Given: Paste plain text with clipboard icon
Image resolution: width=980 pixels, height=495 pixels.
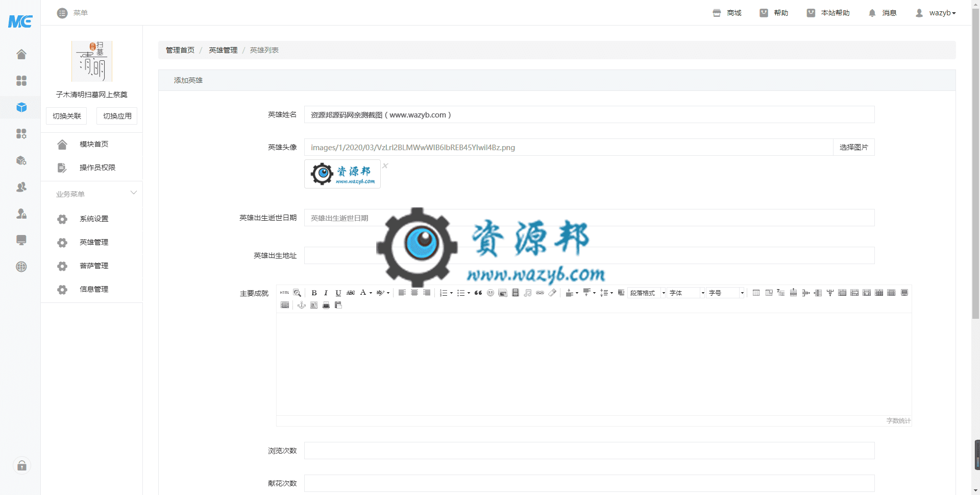Looking at the screenshot, I should coord(338,305).
